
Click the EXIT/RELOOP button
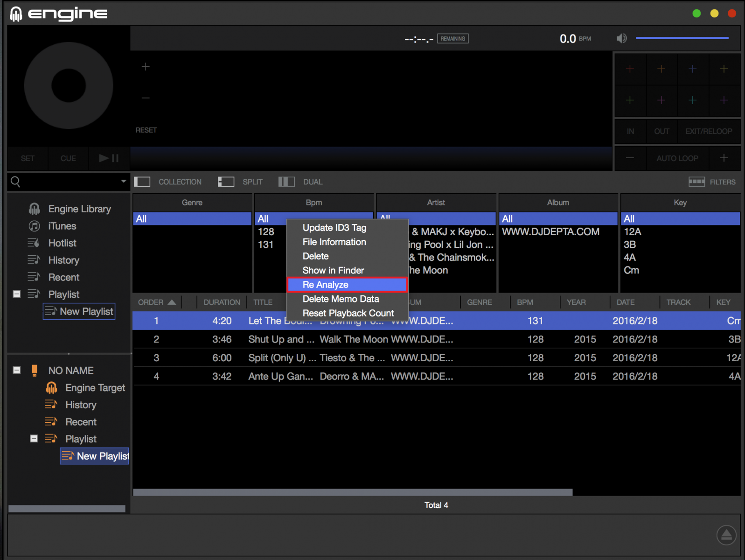pyautogui.click(x=708, y=131)
